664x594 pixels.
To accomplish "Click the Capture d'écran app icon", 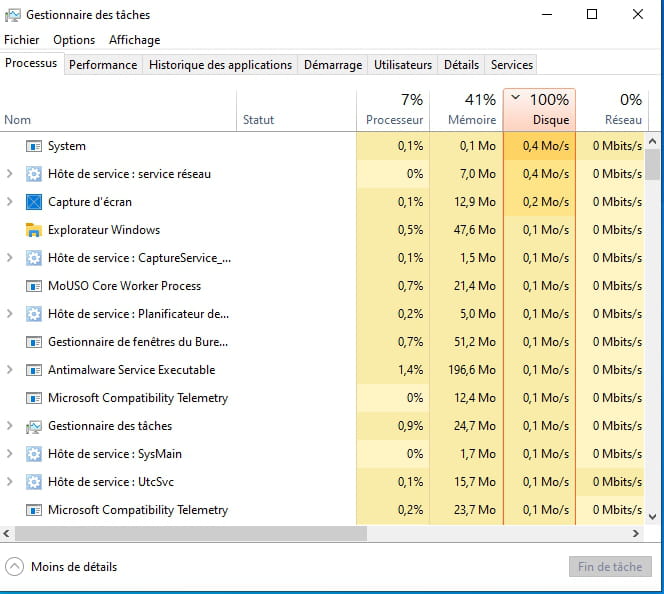I will (x=34, y=202).
